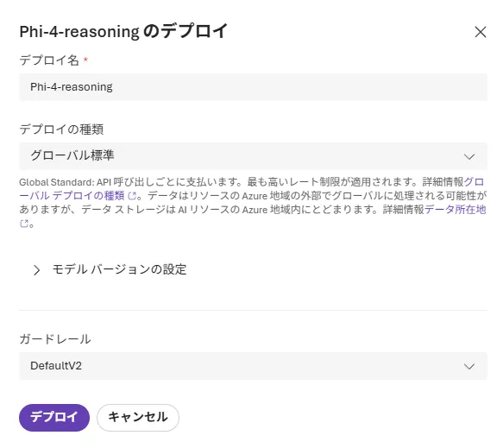Click the external link icon after デプロイの種類
Image resolution: width=503 pixels, height=448 pixels.
click(132, 195)
